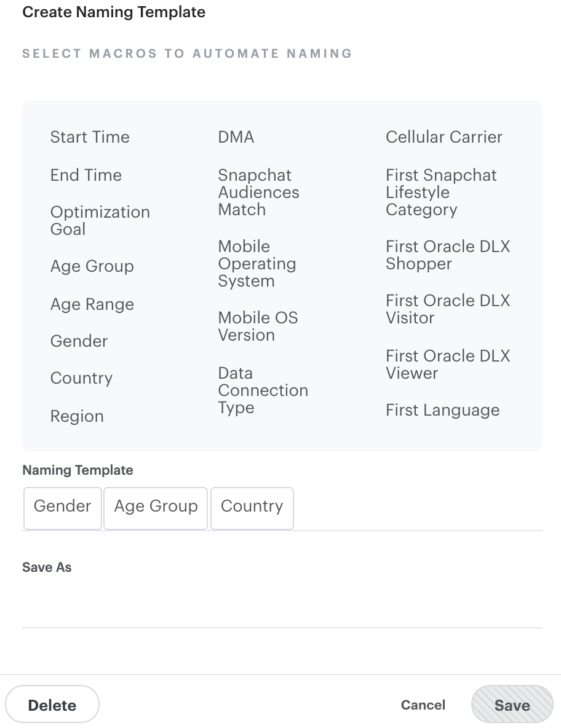
Task: Select the First Oracle DLX Visitor macro
Action: (x=448, y=309)
